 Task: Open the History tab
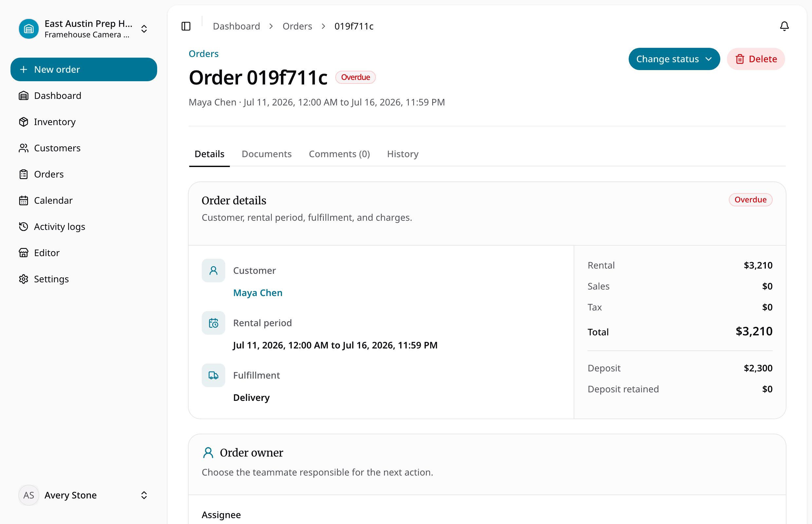click(402, 154)
